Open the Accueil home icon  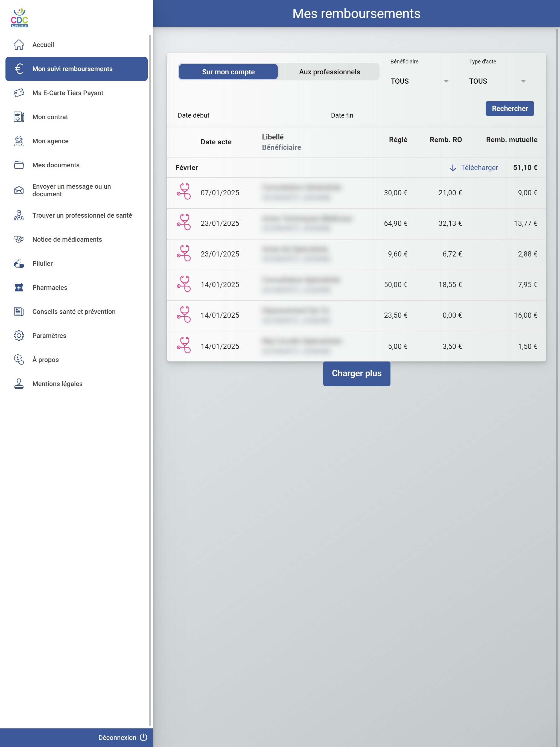click(x=19, y=45)
